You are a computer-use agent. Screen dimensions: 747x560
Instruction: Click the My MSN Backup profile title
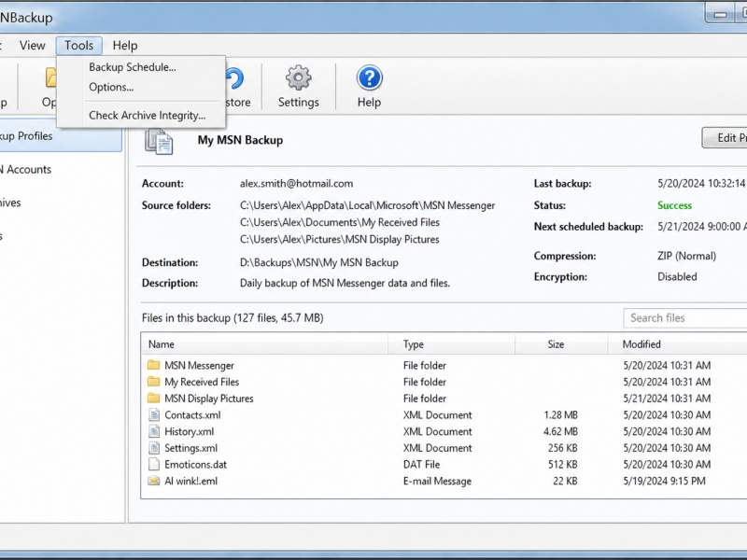pyautogui.click(x=240, y=140)
